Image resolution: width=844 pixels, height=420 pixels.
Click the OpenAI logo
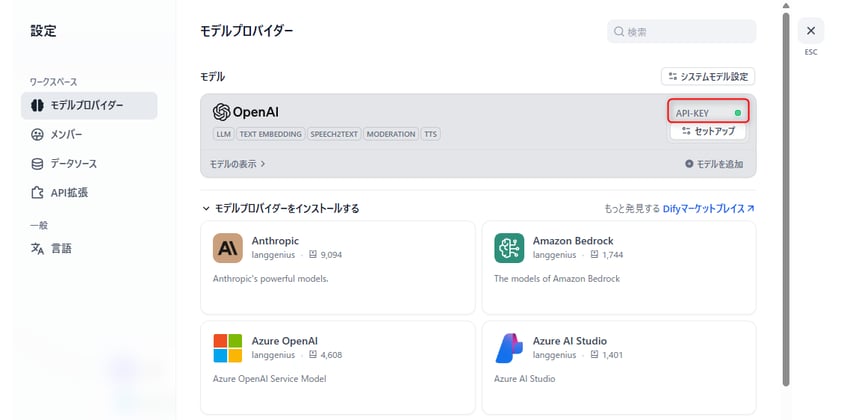pos(245,112)
